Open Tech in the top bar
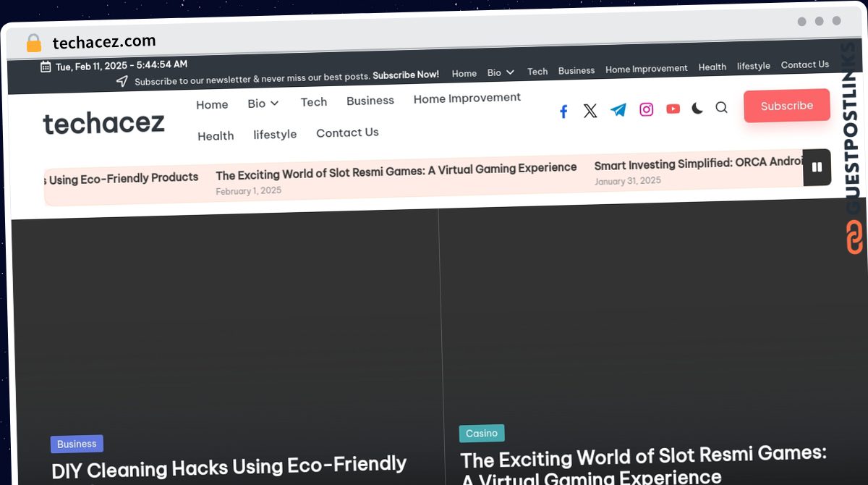Image resolution: width=868 pixels, height=485 pixels. [537, 72]
